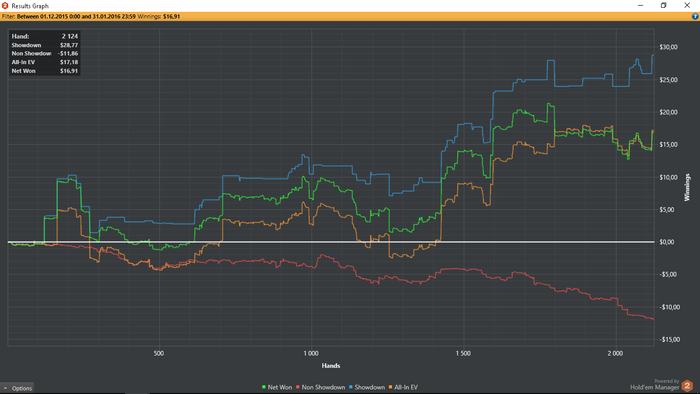Click the 1 500 hands x-axis tick
700x394 pixels.
(463, 353)
